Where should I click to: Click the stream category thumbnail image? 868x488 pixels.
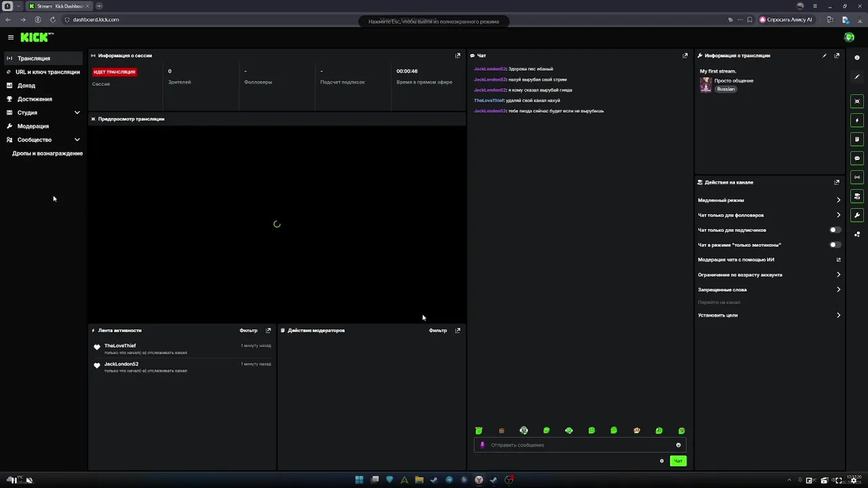(x=706, y=85)
